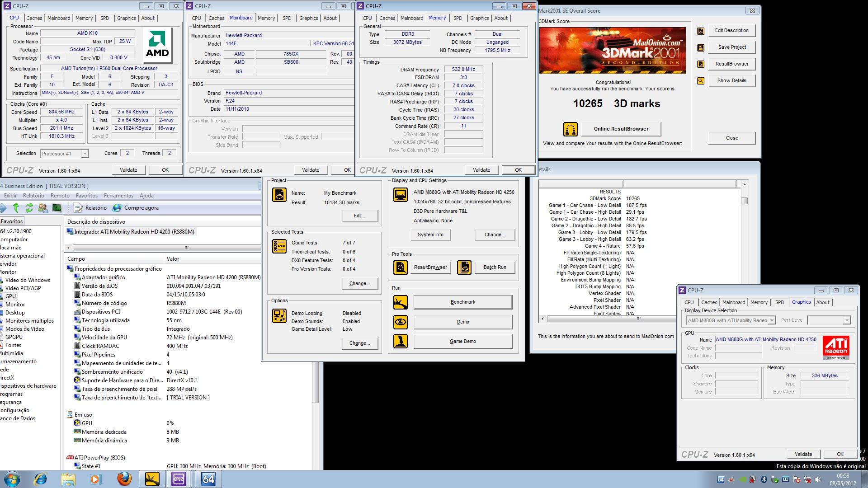The image size is (868, 488).
Task: Select GPU in the AIDA64 sidebar tree
Action: [10, 296]
